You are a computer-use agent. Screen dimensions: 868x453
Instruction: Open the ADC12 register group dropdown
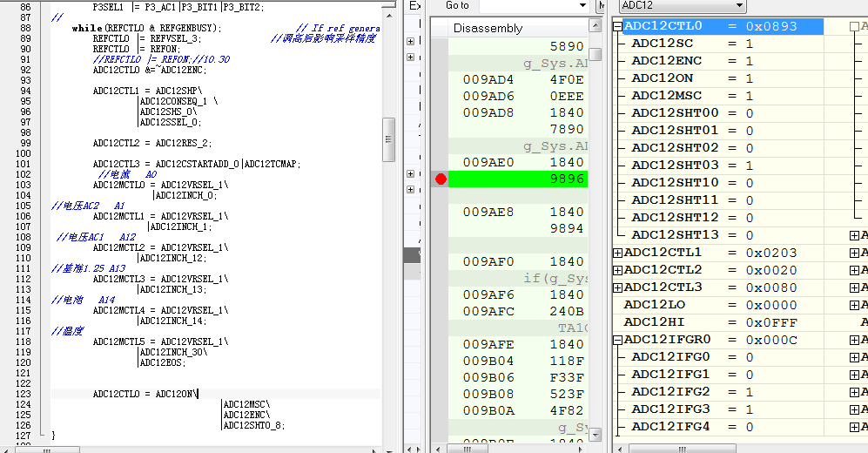point(739,5)
